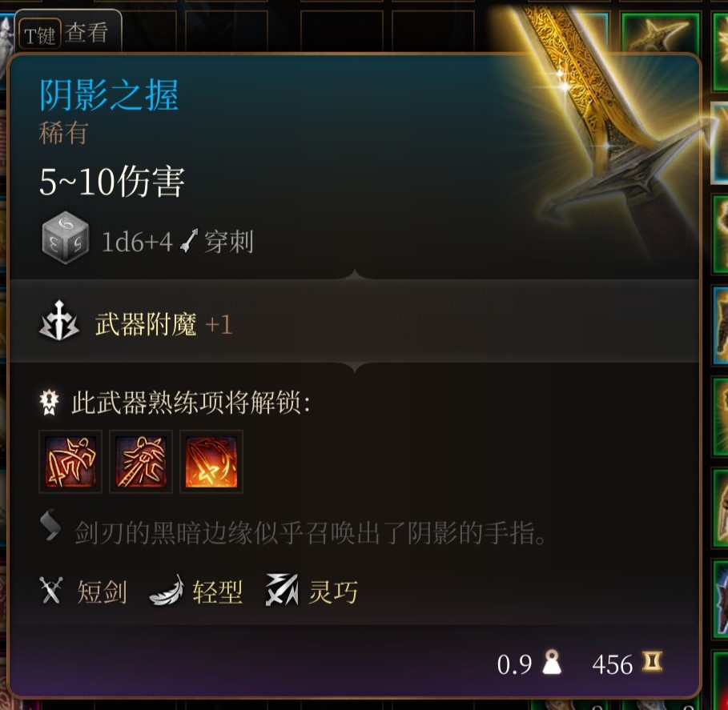This screenshot has width=728, height=710.
Task: Click the T键 查看 inspect button
Action: 68,31
